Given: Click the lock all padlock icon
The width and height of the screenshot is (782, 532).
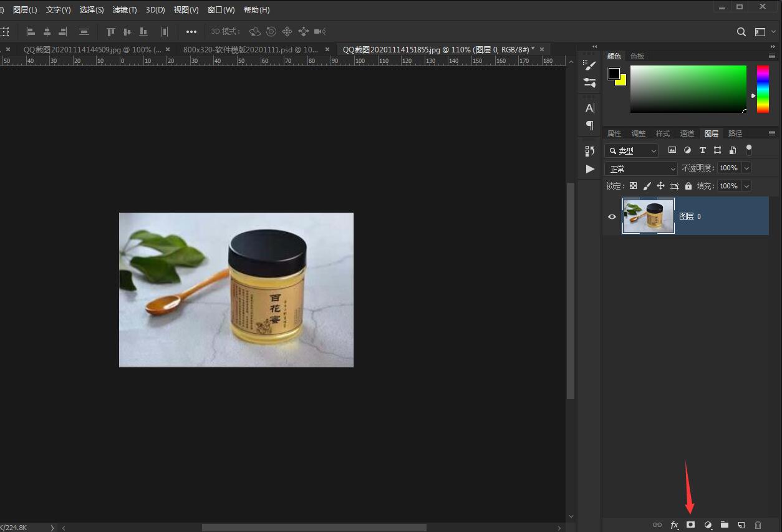Looking at the screenshot, I should pyautogui.click(x=688, y=186).
